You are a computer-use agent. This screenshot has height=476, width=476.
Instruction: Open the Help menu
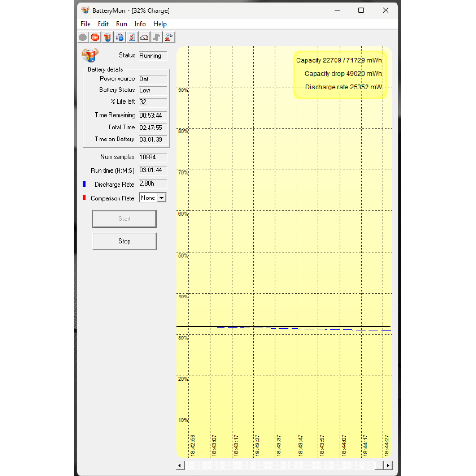[160, 24]
